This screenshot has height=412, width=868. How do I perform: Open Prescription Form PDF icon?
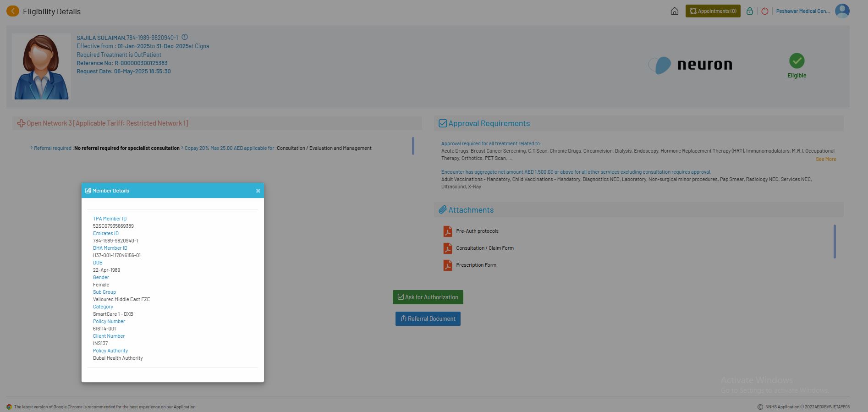coord(448,265)
